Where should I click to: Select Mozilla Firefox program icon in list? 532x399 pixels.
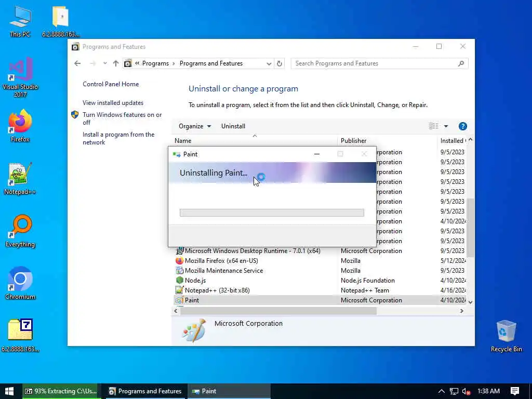pos(179,261)
